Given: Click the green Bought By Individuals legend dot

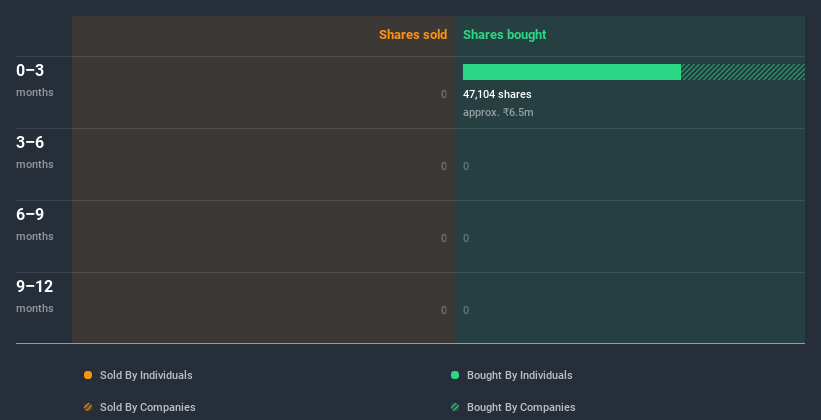Looking at the screenshot, I should (x=455, y=375).
